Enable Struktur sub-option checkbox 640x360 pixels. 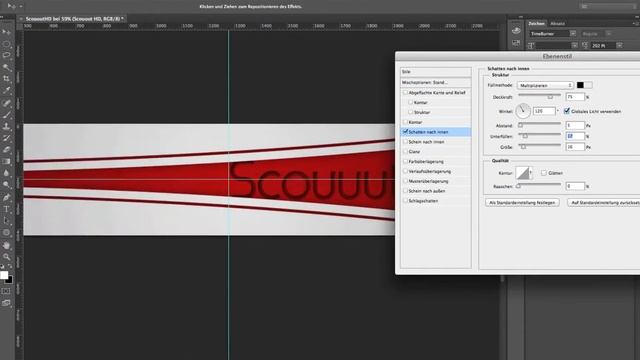pyautogui.click(x=411, y=112)
